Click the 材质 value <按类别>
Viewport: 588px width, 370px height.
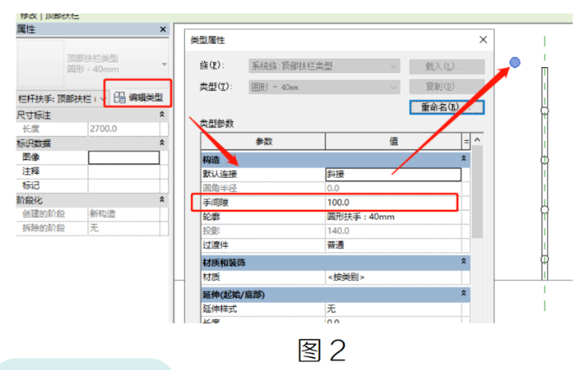coord(393,277)
